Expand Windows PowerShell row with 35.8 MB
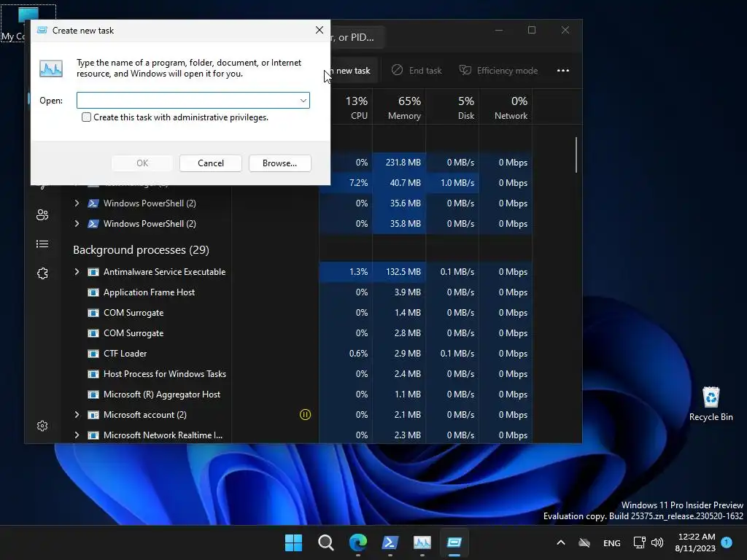This screenshot has height=560, width=747. [77, 223]
